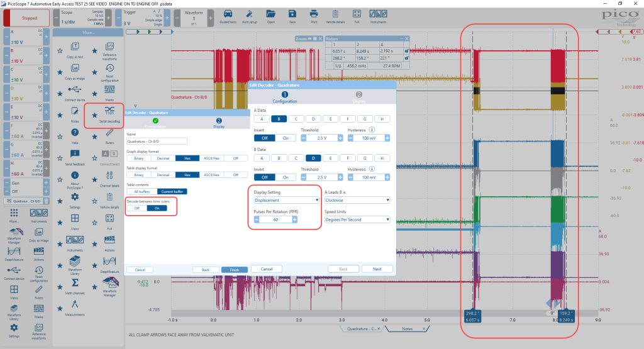Click the 6.057 s time ruler handle
This screenshot has height=349, width=644.
click(x=472, y=316)
